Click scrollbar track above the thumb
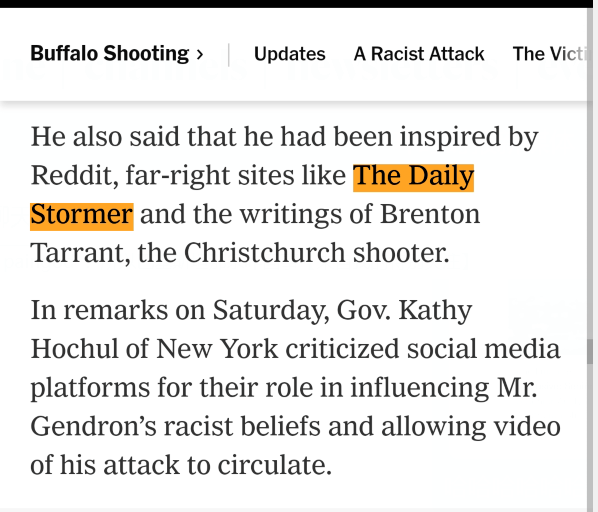 tap(590, 173)
